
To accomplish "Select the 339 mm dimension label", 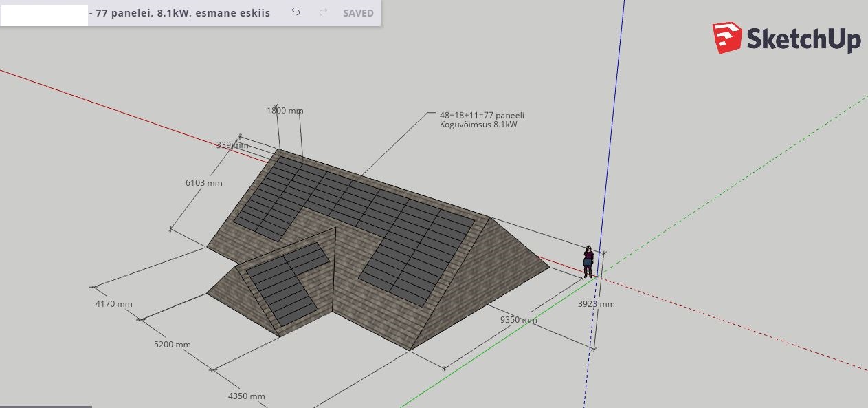I will click(232, 145).
